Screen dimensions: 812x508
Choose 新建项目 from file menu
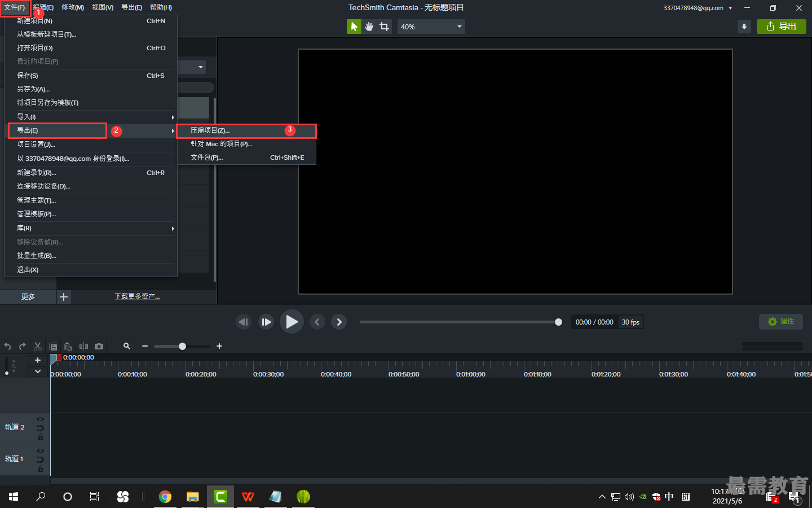click(x=91, y=21)
